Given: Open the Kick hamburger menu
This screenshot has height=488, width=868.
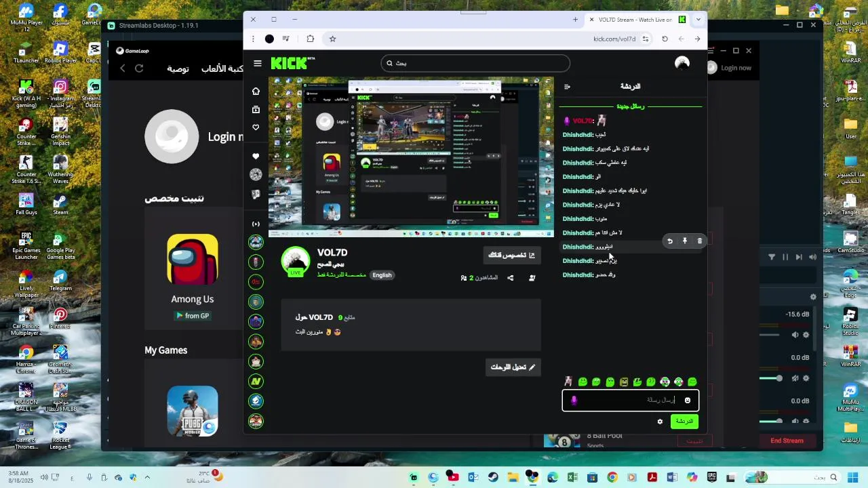Looking at the screenshot, I should point(258,63).
